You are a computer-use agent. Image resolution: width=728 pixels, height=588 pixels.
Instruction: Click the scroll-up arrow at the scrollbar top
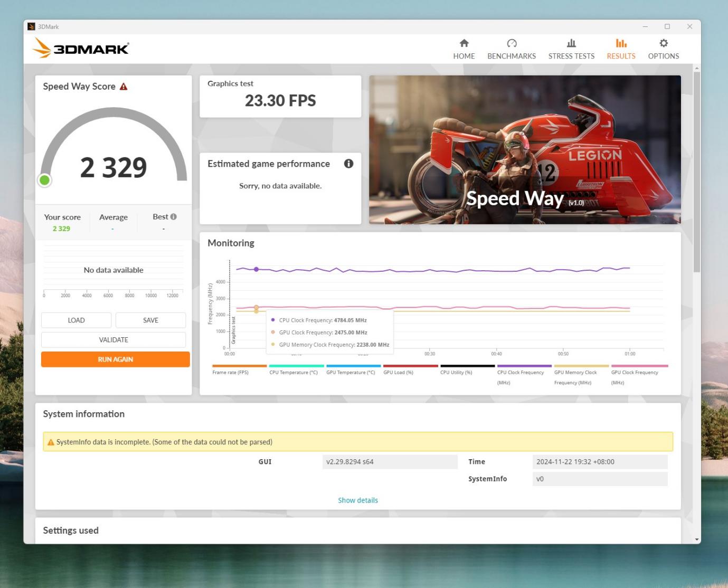point(697,68)
